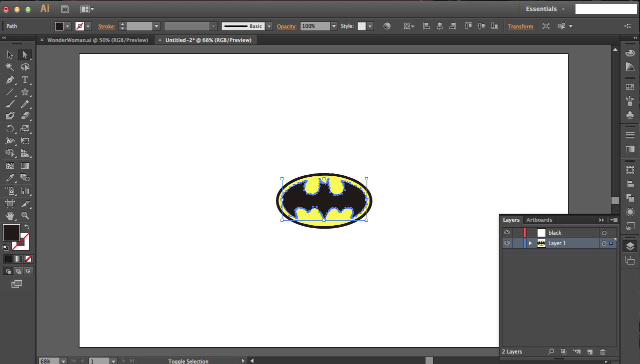Toggle lock column for Layer 1
Viewport: 640px width, 364px height.
[x=517, y=243]
